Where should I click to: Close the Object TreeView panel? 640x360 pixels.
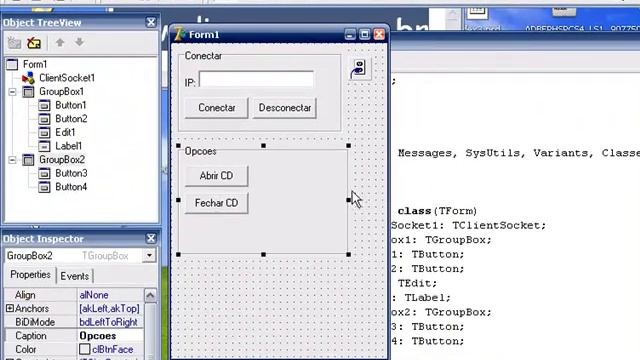coord(151,22)
